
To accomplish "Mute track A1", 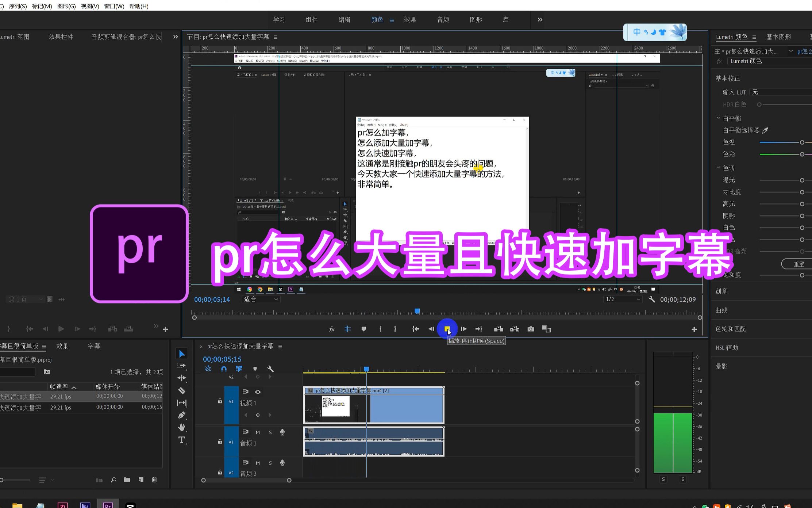I will [258, 432].
